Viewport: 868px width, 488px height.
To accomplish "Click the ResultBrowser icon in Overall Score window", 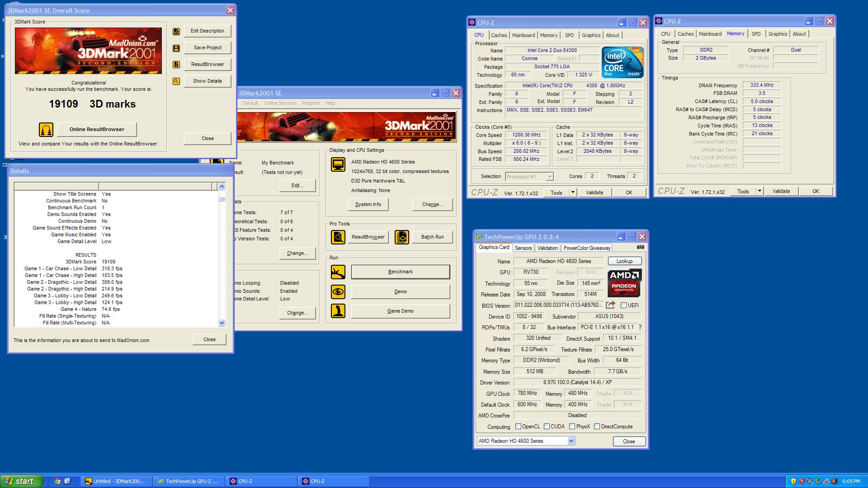I will coord(176,65).
